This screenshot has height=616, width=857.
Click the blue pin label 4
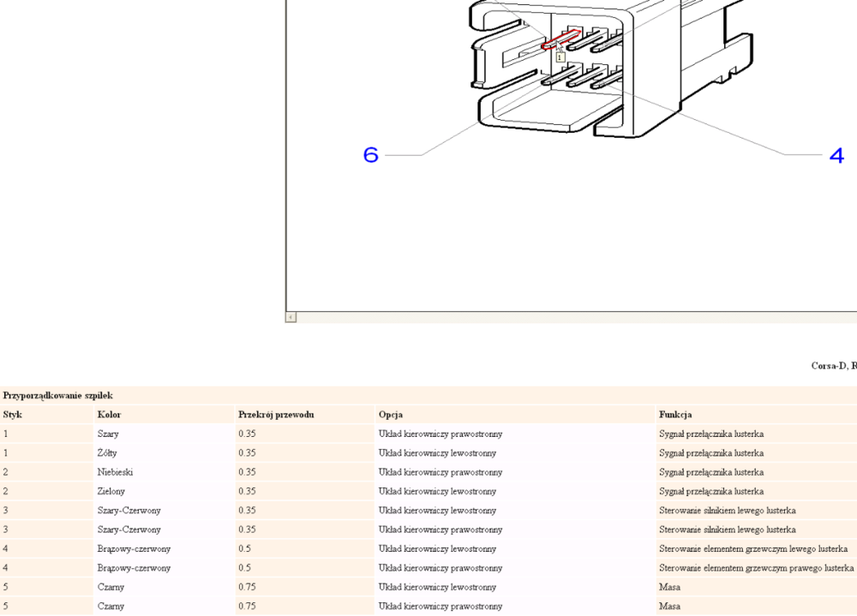[836, 156]
